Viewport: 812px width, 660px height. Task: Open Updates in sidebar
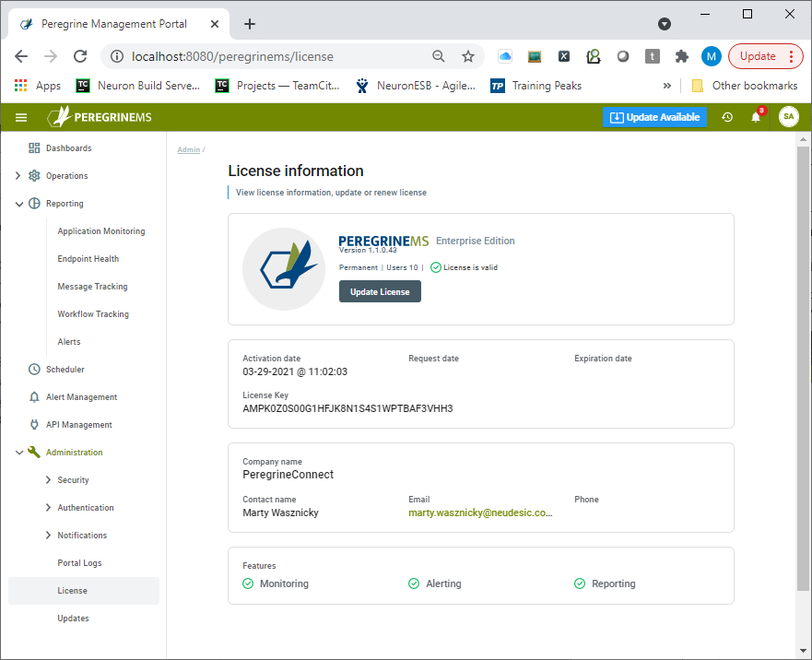tap(73, 618)
